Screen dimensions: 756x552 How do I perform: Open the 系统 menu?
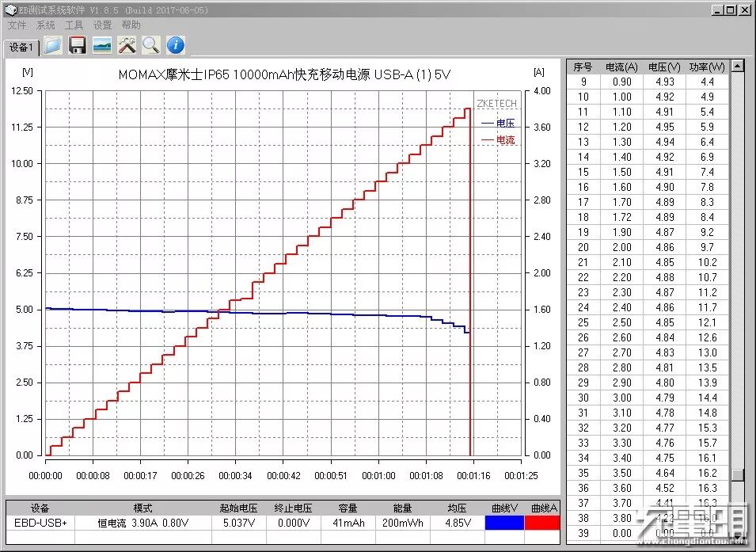pyautogui.click(x=46, y=25)
